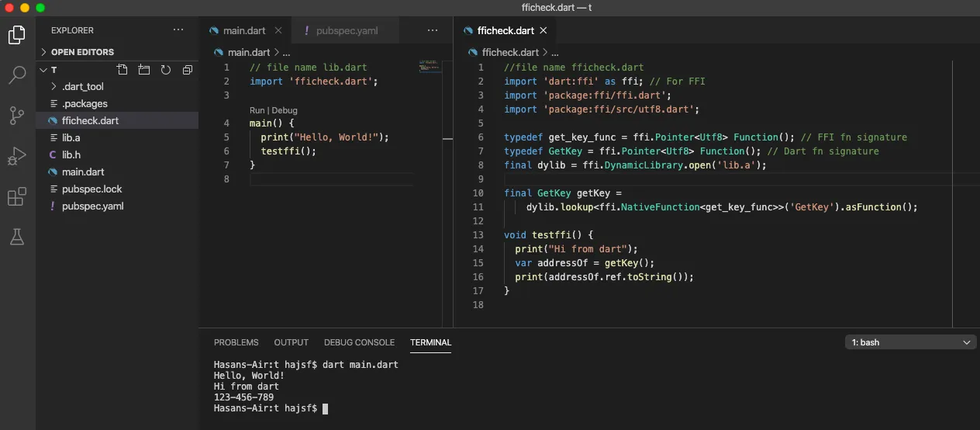
Task: Click 'Hi from dart' terminal output line
Action: pyautogui.click(x=247, y=387)
